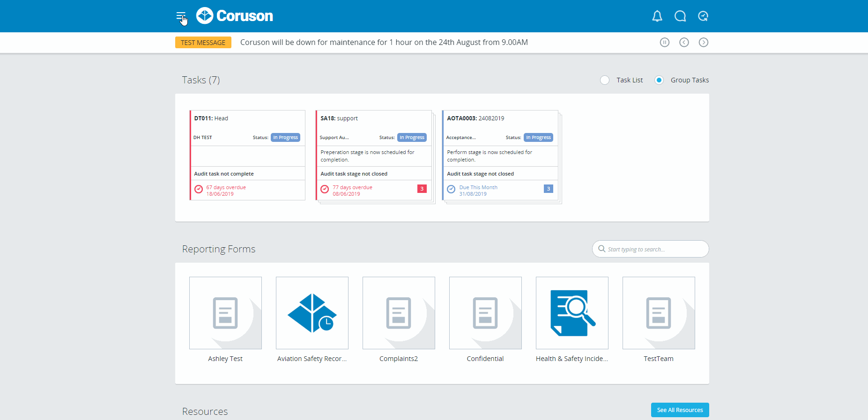Image resolution: width=868 pixels, height=420 pixels.
Task: Click the blue badge 3 on AOTA0003 card
Action: [x=549, y=189]
